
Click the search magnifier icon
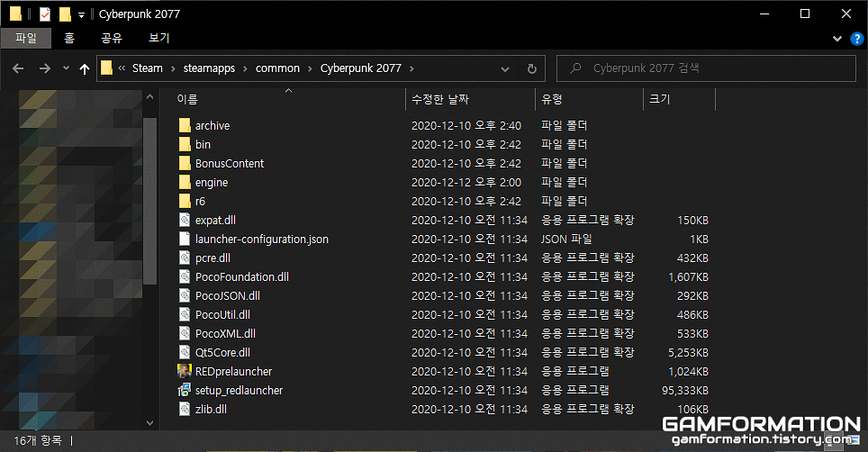click(x=575, y=68)
